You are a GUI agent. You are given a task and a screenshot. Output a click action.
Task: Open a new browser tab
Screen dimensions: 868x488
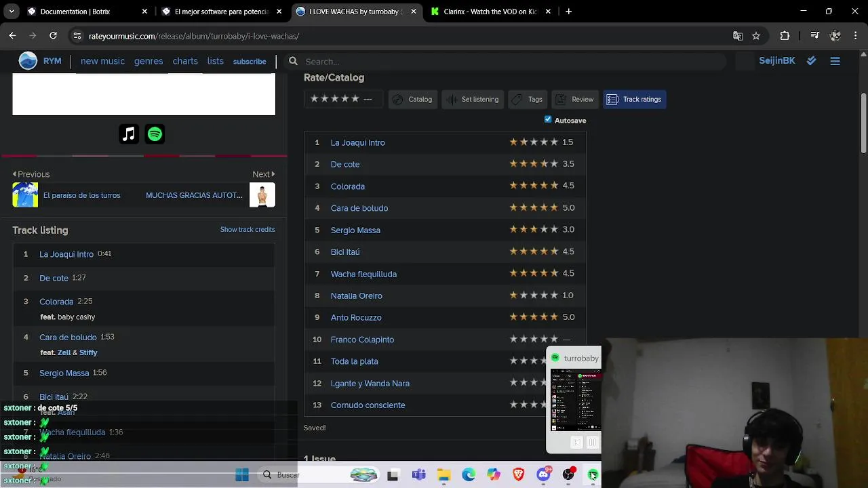568,12
